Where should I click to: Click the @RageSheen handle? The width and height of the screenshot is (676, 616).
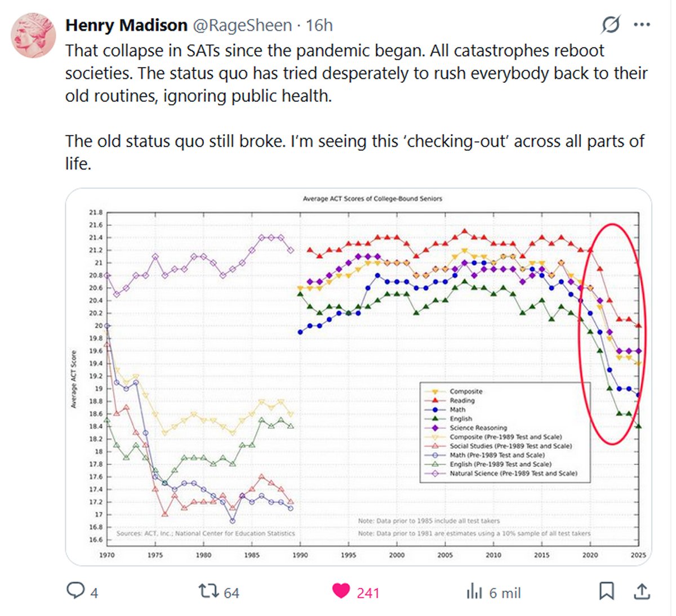click(242, 25)
